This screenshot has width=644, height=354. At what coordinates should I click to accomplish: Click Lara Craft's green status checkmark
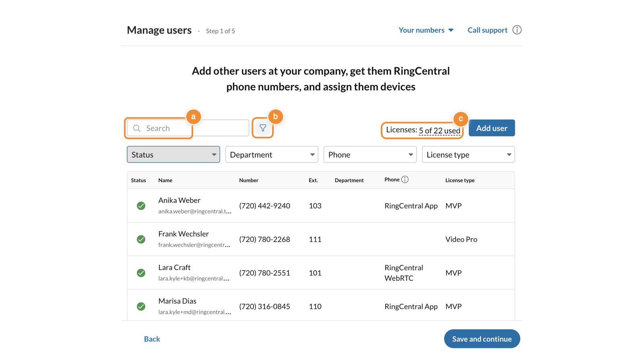(141, 273)
